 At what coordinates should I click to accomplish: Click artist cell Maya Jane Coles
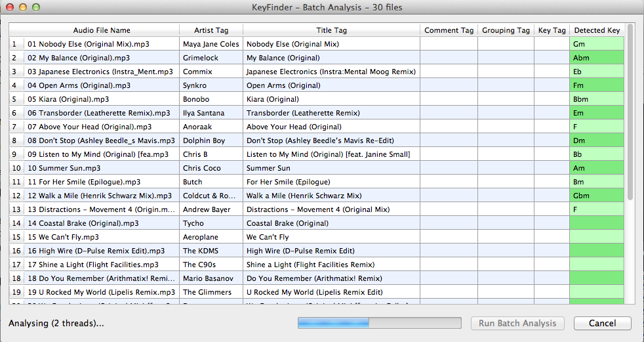click(x=211, y=44)
